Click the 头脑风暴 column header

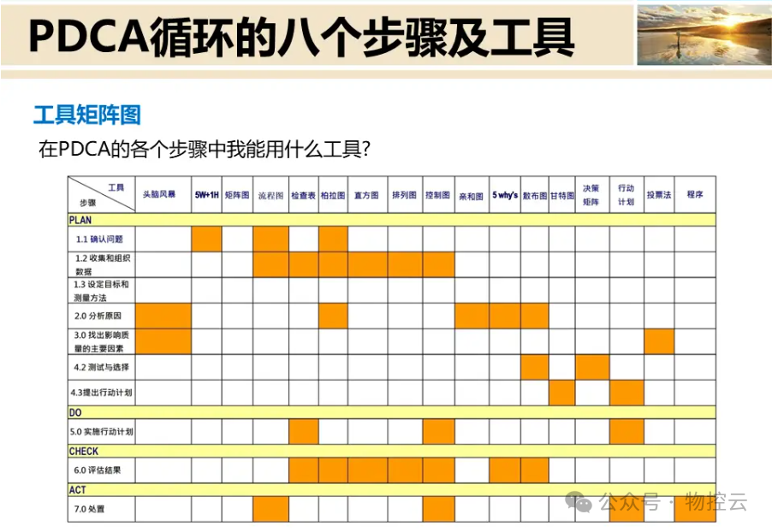163,195
